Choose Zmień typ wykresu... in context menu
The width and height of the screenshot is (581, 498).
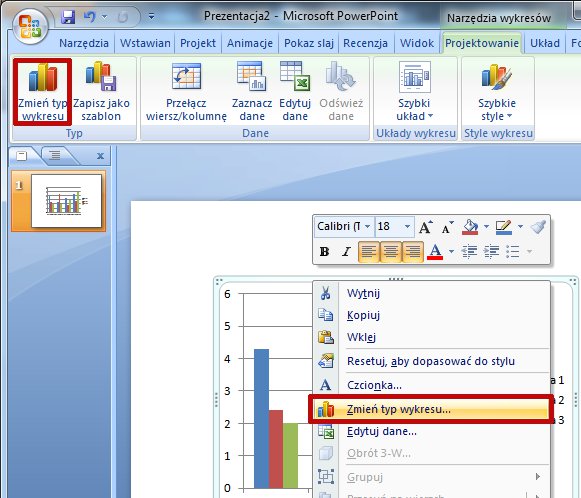pos(431,409)
